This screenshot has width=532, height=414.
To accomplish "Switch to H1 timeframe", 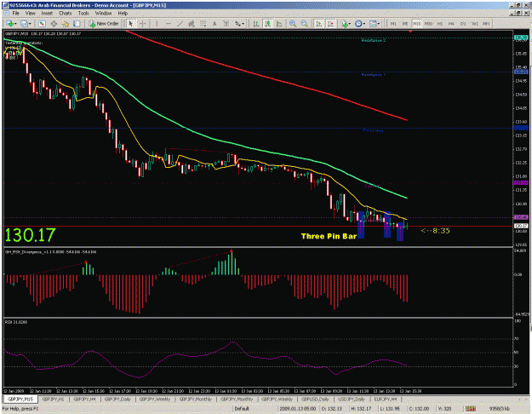I will coord(440,24).
